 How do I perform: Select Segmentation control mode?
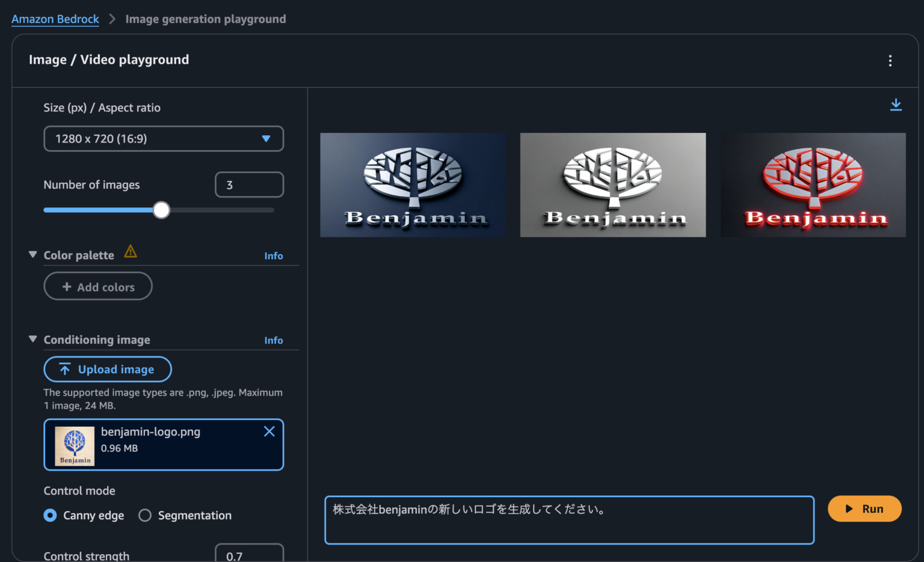[x=144, y=515]
